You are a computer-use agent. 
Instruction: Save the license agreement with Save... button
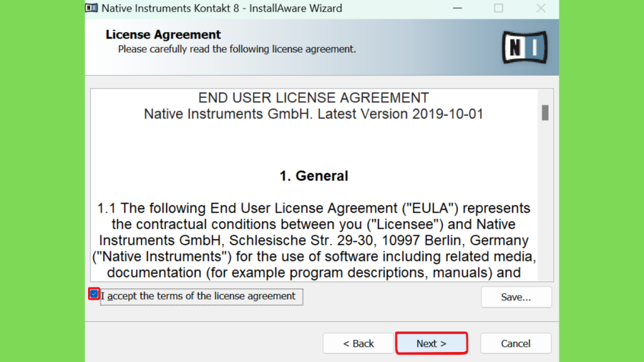516,297
